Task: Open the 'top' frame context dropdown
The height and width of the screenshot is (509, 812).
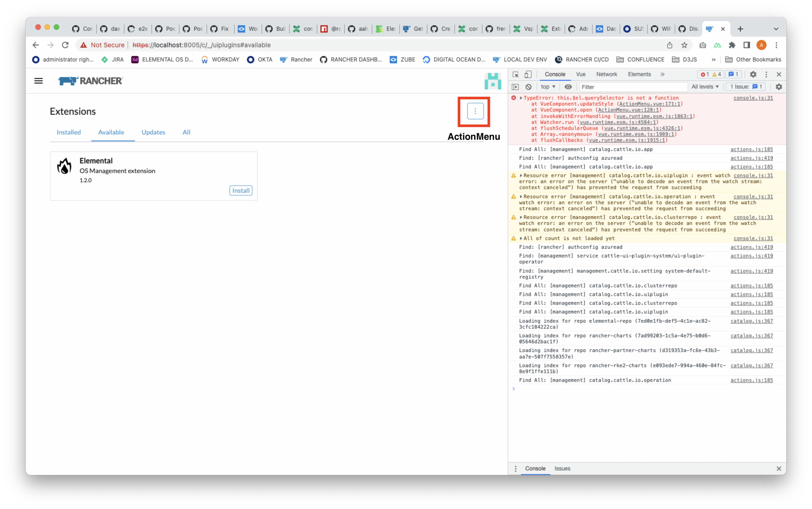Action: click(x=547, y=87)
